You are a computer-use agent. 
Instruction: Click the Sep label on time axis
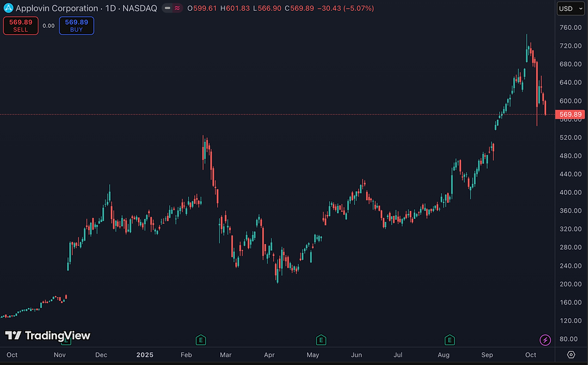click(487, 355)
